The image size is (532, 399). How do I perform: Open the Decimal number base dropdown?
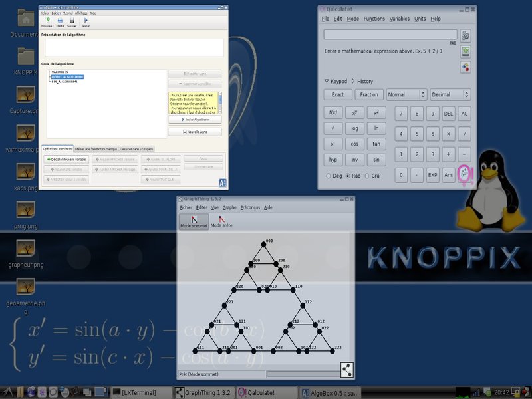[x=450, y=95]
